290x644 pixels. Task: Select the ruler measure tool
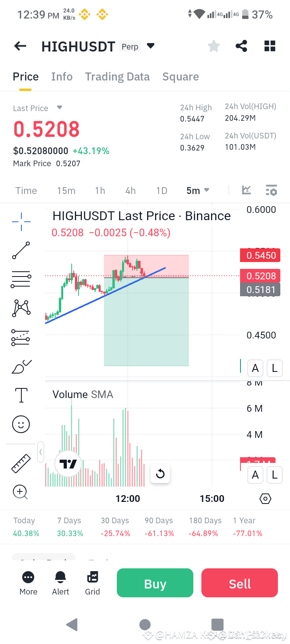pos(21,463)
